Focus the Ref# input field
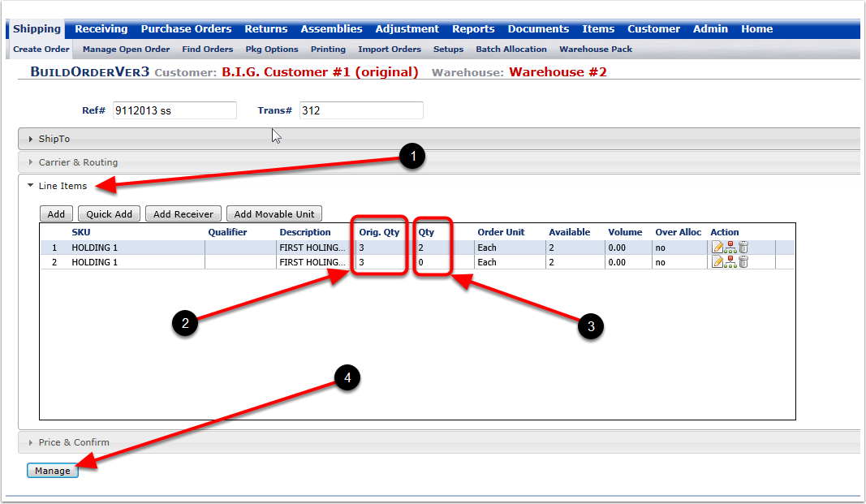The image size is (866, 504). pos(174,110)
